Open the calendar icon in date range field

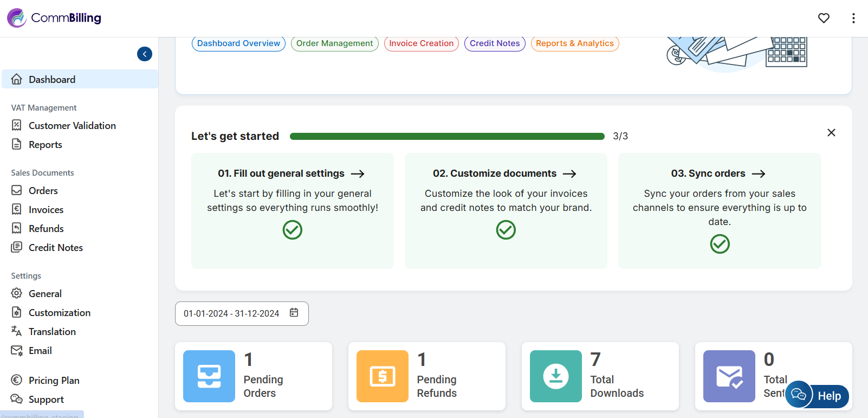(294, 313)
